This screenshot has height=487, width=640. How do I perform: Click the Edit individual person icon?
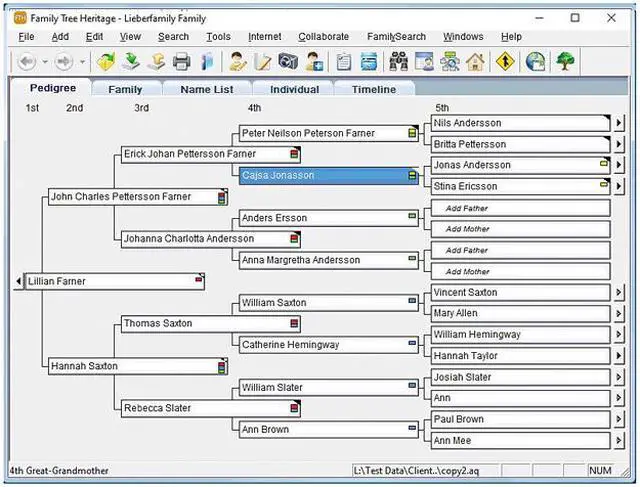click(238, 62)
